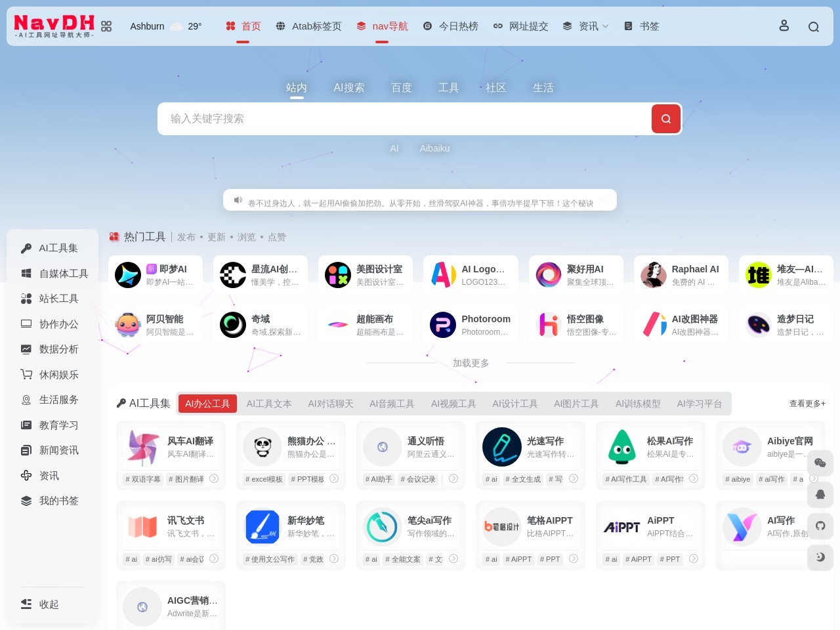Open 我的书签 in sidebar
The image size is (840, 630).
[x=50, y=501]
